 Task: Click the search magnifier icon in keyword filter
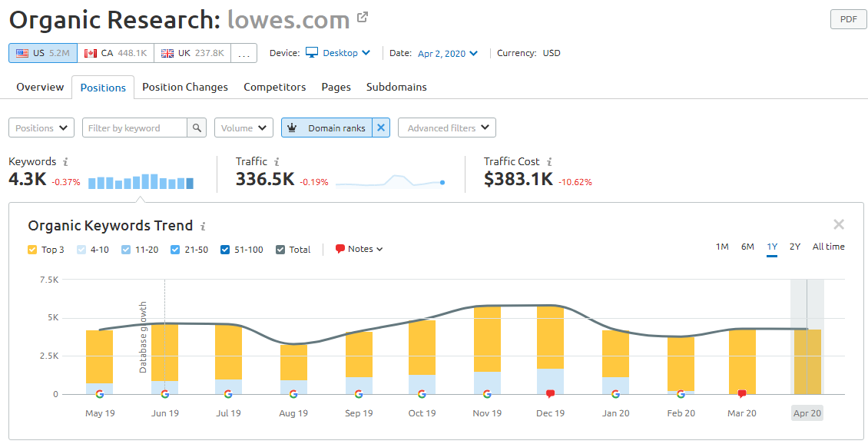(x=197, y=128)
